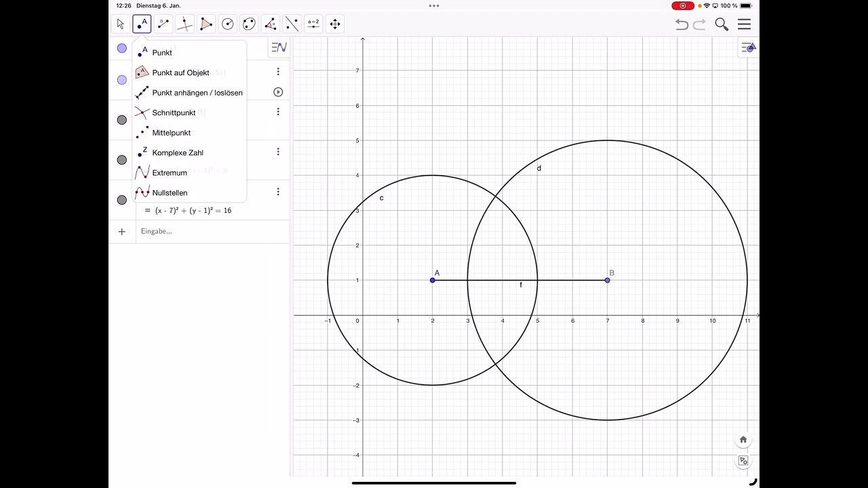Screen dimensions: 868x488
Task: Toggle the grey visibility circle beside Schnittpunkt
Action: (x=122, y=120)
